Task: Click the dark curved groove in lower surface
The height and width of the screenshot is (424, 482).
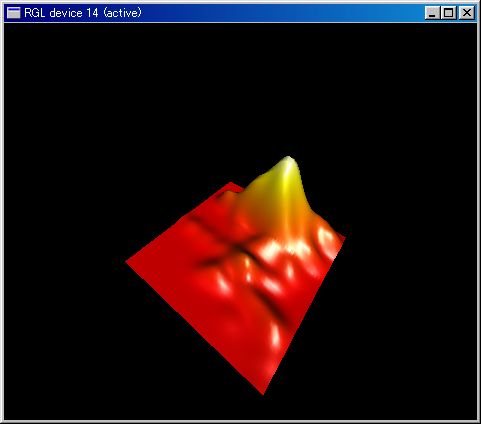Action: coord(272,307)
